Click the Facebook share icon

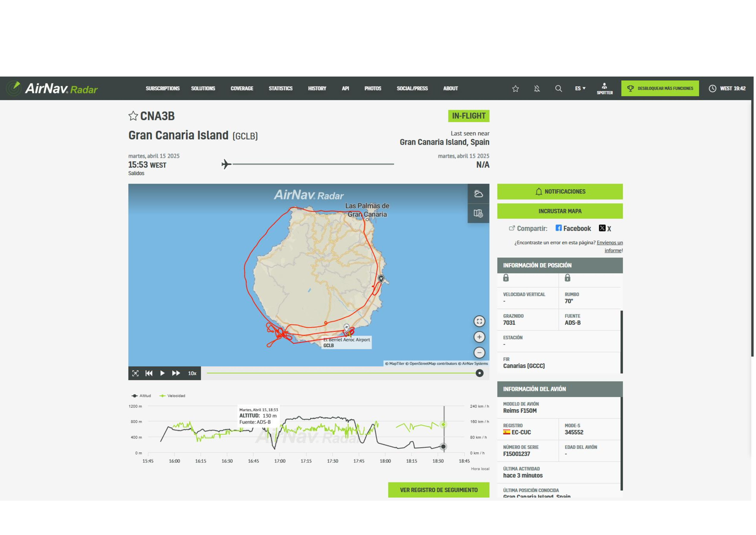coord(559,228)
